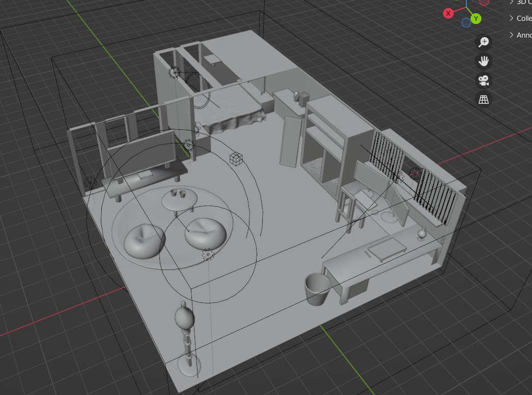This screenshot has height=395, width=532.
Task: Click the blue negative Z gizmo circle
Action: coord(466,23)
